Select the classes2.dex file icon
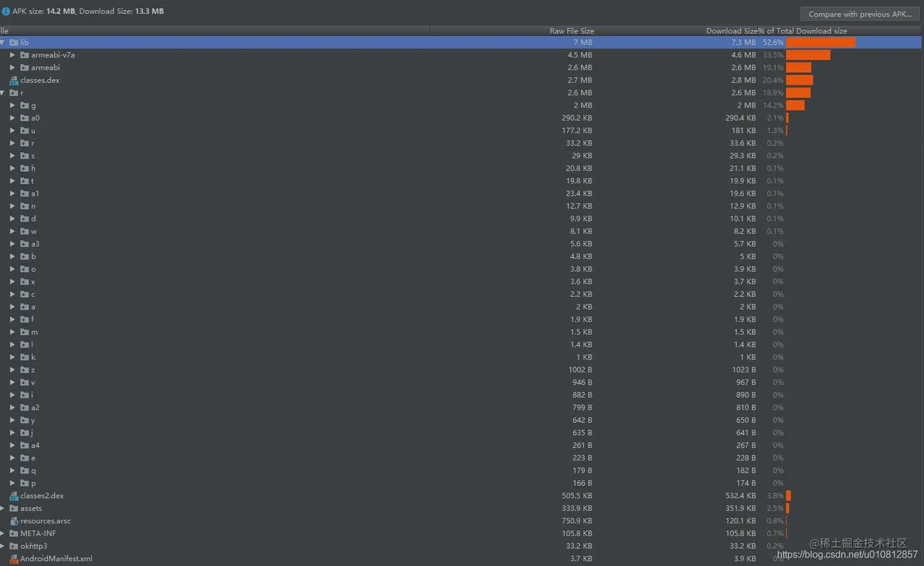This screenshot has height=566, width=924. pos(13,496)
